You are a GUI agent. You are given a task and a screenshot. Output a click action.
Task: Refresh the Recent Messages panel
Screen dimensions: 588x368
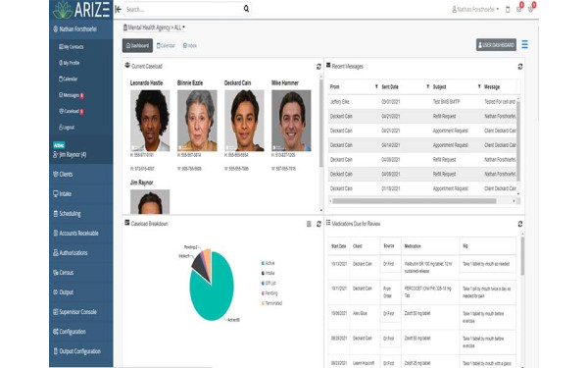tap(520, 67)
